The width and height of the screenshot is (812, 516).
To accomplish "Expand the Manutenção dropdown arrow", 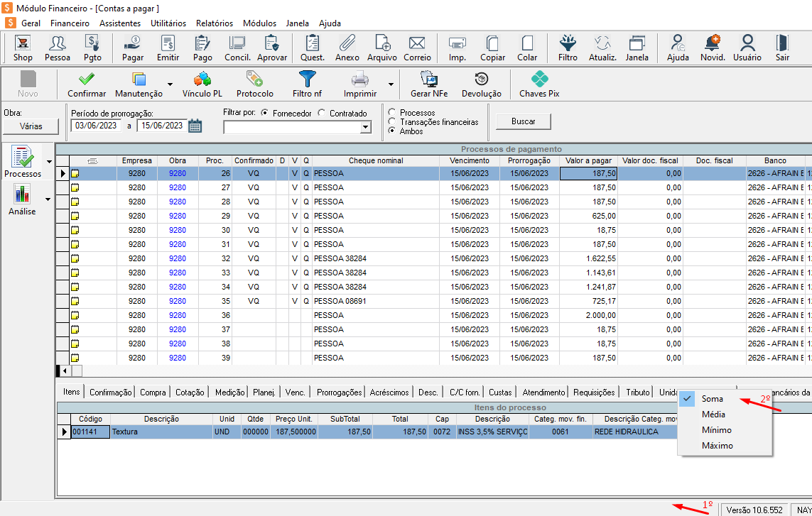I will 170,84.
